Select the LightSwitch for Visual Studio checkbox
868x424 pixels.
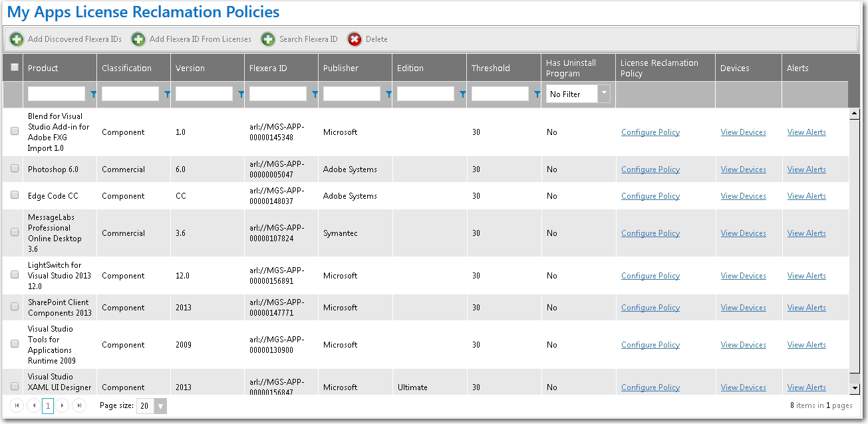15,275
